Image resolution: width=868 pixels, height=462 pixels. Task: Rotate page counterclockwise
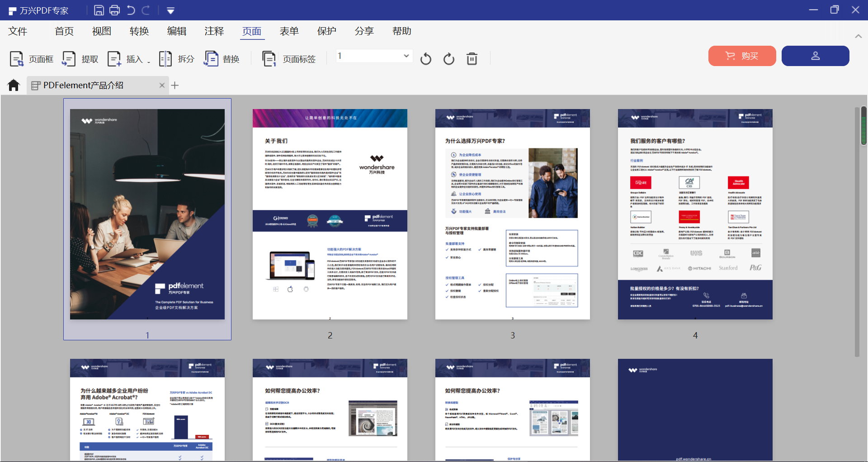click(425, 59)
